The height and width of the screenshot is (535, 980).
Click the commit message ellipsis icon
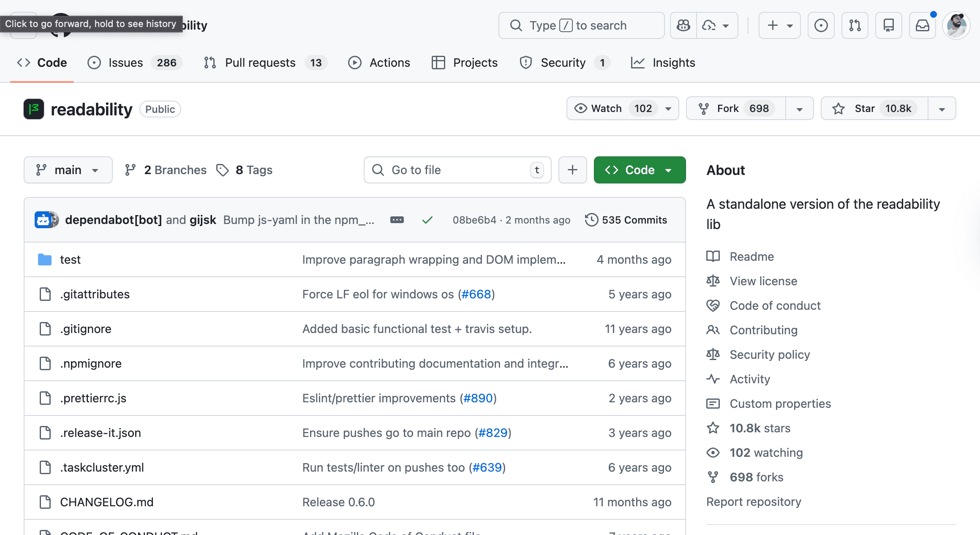pyautogui.click(x=397, y=220)
